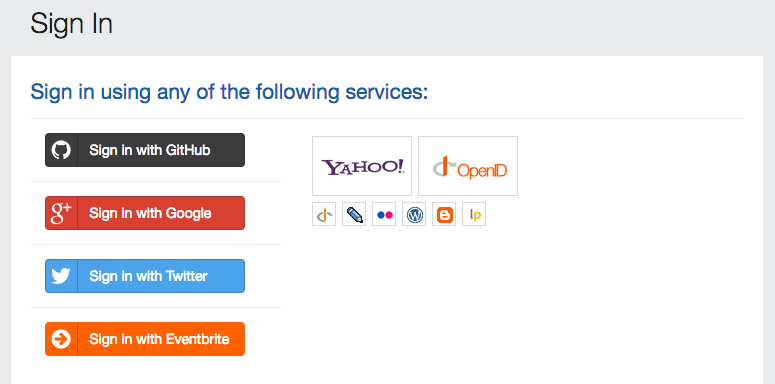Viewport: 775px width, 384px height.
Task: Pick the Flickr two-dot icon
Action: tap(384, 214)
